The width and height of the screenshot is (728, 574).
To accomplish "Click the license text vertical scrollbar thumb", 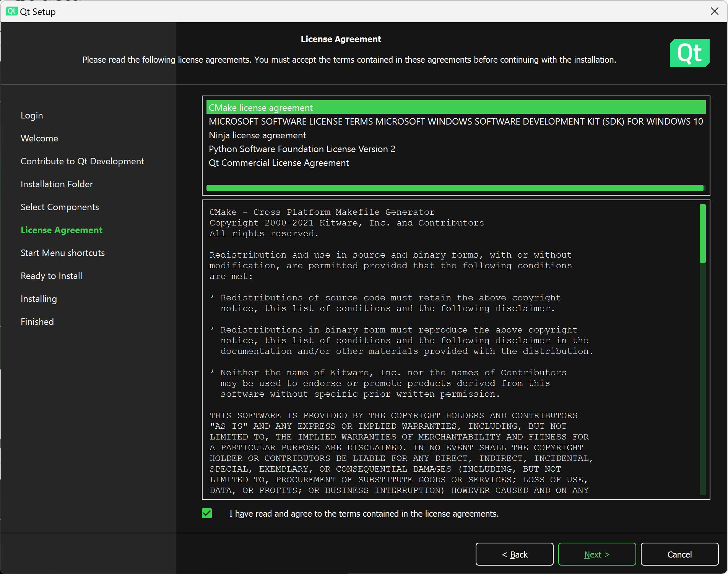I will (x=702, y=233).
